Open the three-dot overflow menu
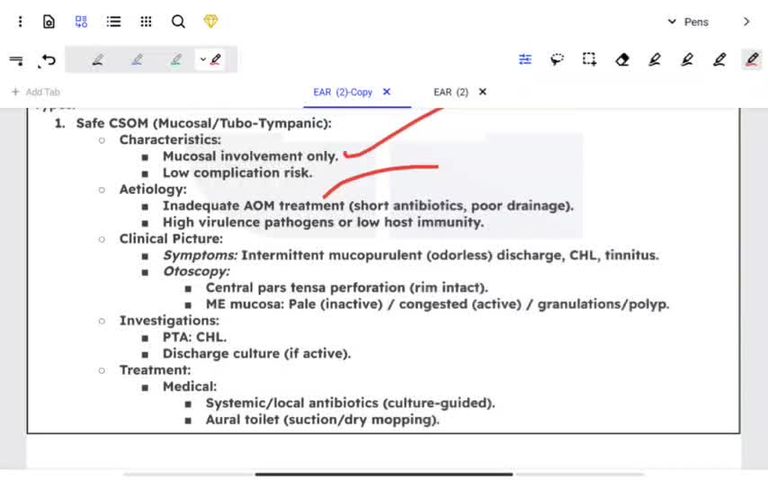This screenshot has height=480, width=768. 20,21
